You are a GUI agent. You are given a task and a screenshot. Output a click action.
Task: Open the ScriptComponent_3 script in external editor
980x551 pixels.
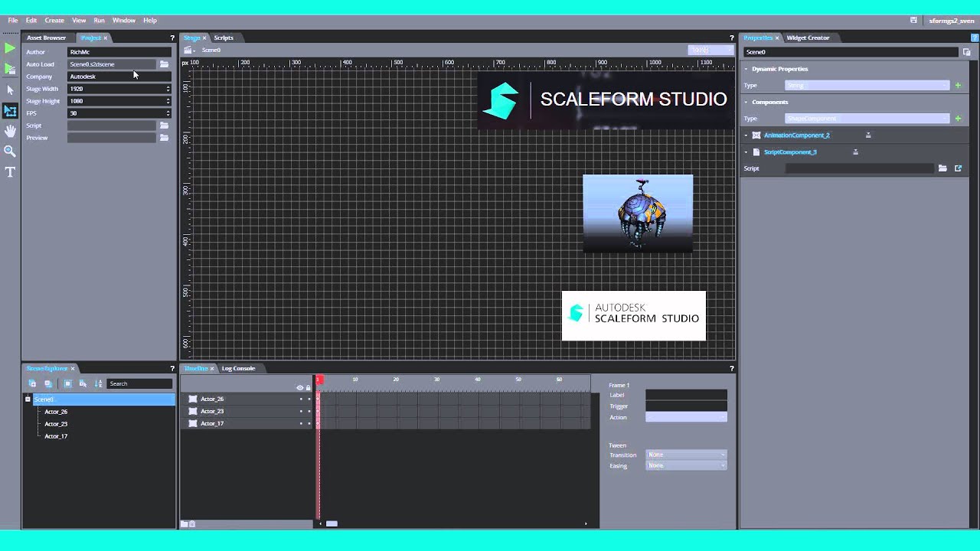pyautogui.click(x=958, y=168)
